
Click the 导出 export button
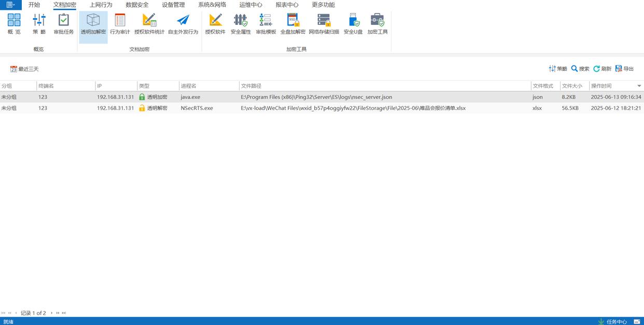[x=625, y=69]
